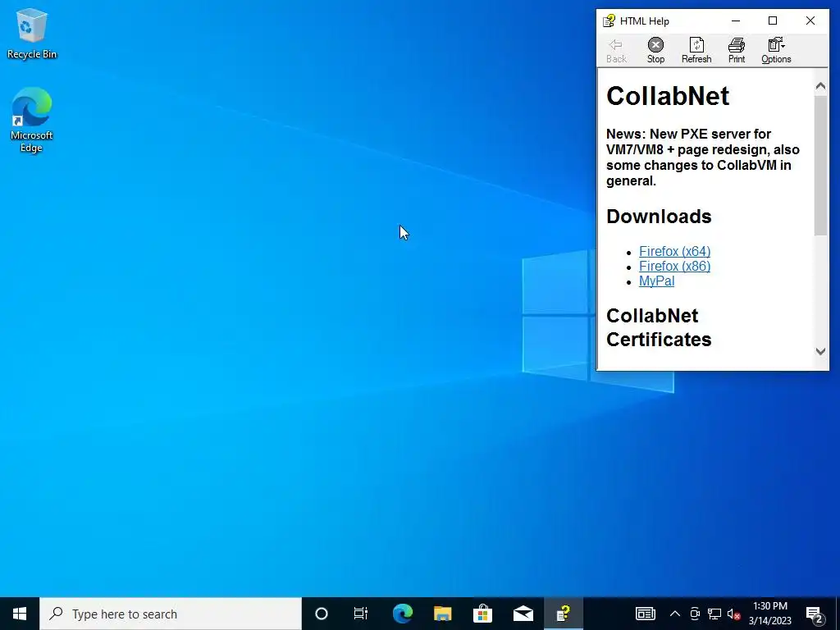
Task: Minimize the HTML Help window
Action: click(x=736, y=21)
